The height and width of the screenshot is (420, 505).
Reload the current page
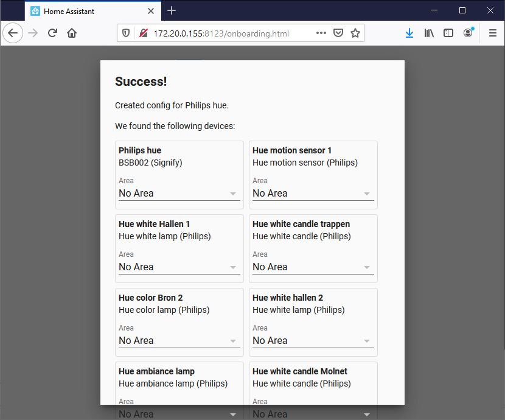(x=52, y=33)
